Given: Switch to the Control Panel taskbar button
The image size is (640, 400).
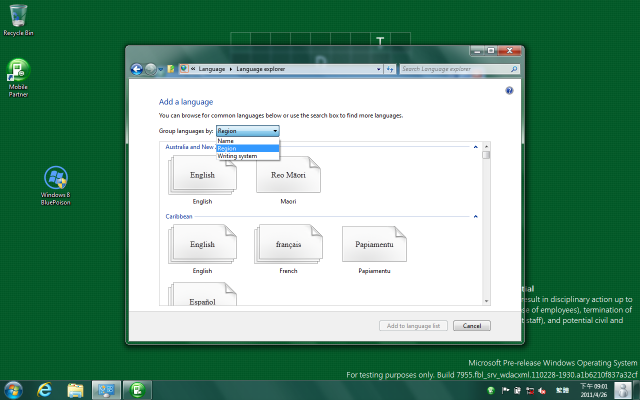Looking at the screenshot, I should point(106,390).
